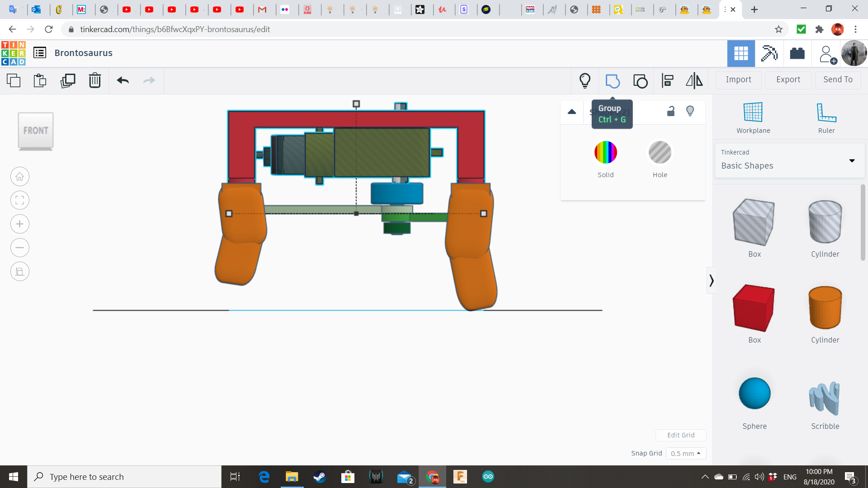868x488 pixels.
Task: Click the Duplicate and repeat icon
Action: pyautogui.click(x=68, y=81)
